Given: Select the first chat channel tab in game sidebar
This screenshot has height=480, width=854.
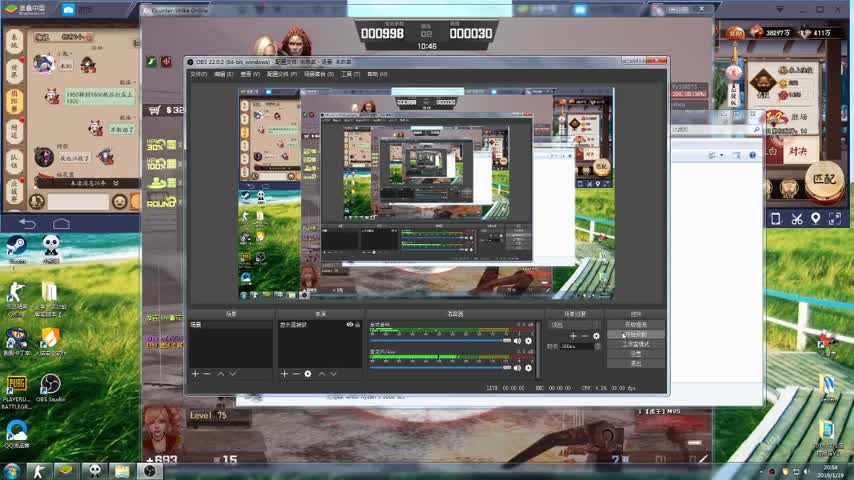Looking at the screenshot, I should [x=14, y=42].
